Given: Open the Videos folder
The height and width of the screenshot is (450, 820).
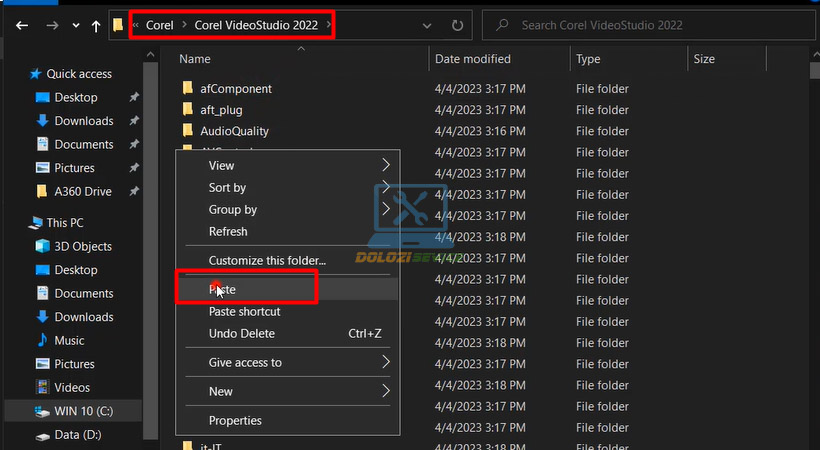Looking at the screenshot, I should click(72, 388).
